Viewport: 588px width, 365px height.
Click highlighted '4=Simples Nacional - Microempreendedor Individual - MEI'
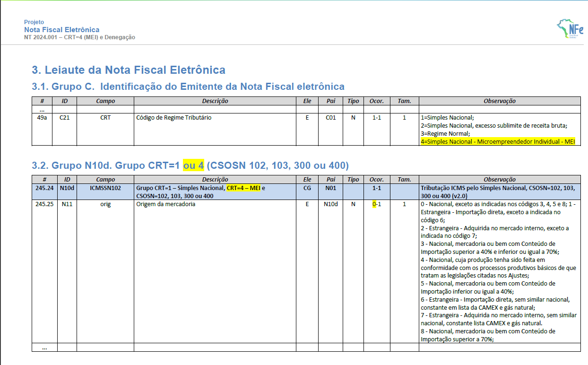click(498, 141)
